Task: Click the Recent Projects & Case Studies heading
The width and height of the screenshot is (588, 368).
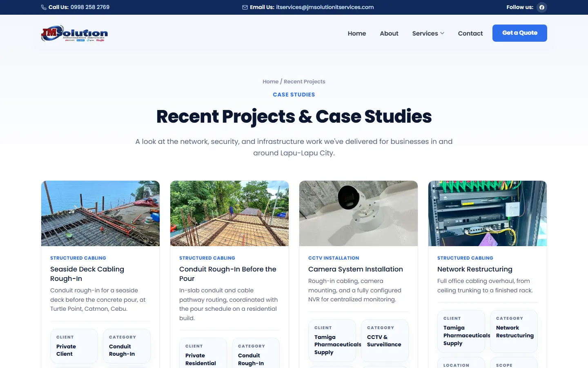Action: pos(294,117)
